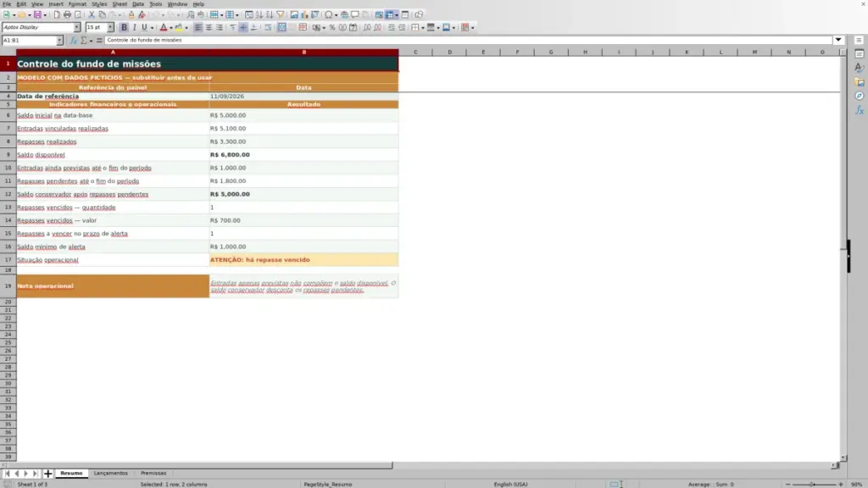Select the Cut scissors icon

point(92,15)
